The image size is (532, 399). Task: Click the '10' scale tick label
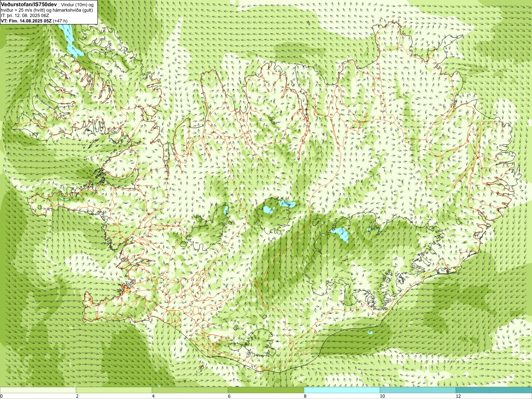pyautogui.click(x=382, y=396)
